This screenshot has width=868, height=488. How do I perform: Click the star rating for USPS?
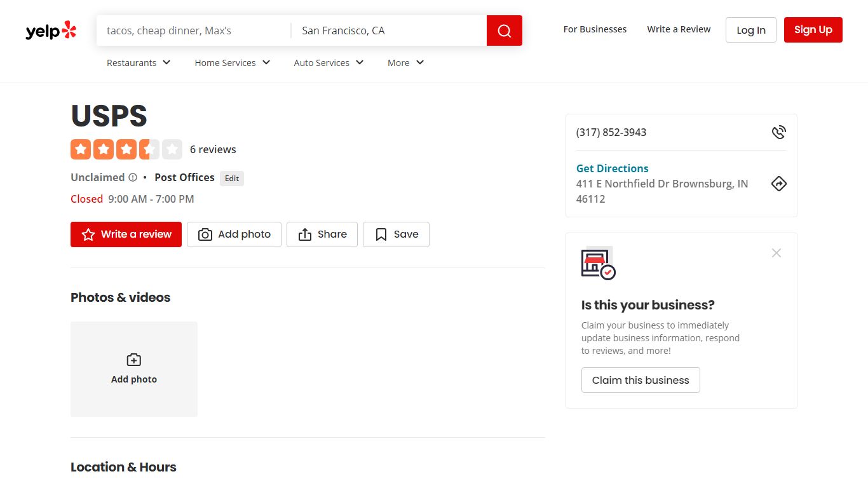coord(126,149)
